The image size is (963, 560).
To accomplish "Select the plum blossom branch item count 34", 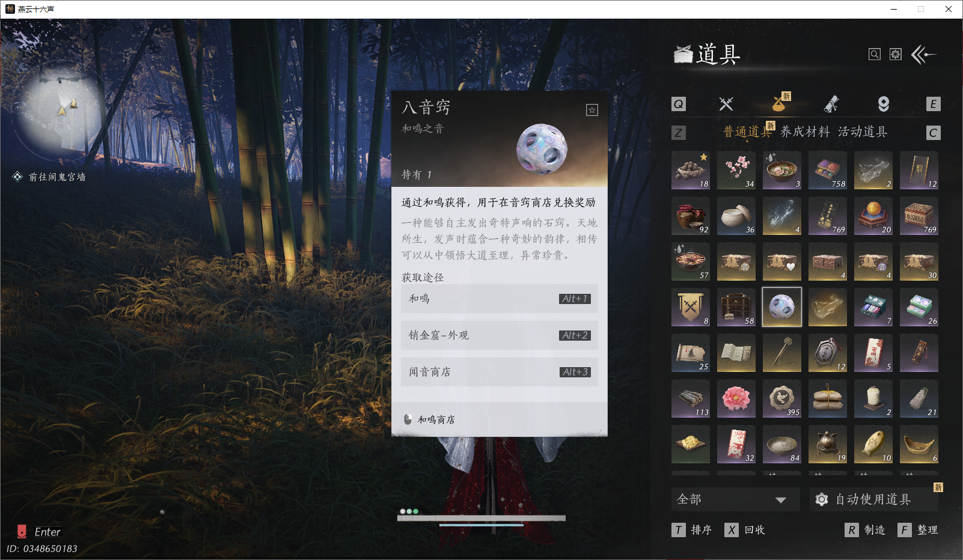I will tap(736, 170).
